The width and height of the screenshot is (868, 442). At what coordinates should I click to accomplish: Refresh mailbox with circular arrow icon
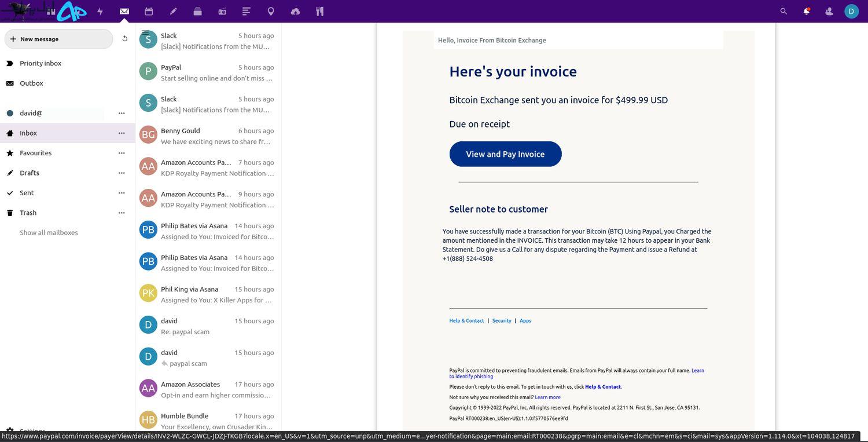124,39
